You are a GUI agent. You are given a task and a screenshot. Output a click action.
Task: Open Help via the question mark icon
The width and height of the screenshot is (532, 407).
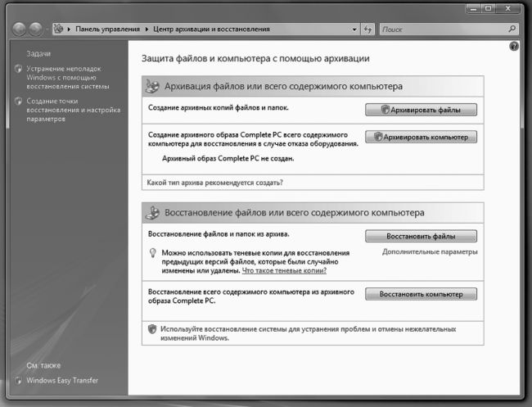pyautogui.click(x=513, y=47)
